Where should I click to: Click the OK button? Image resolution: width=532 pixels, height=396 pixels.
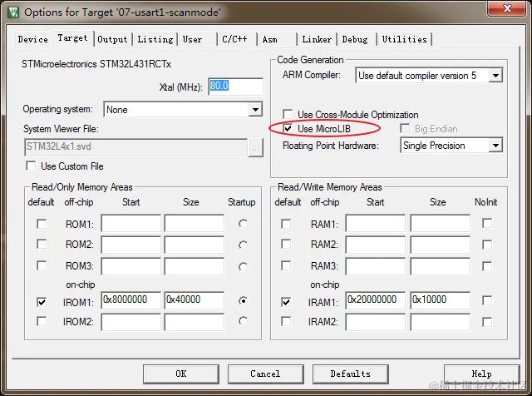click(x=181, y=374)
